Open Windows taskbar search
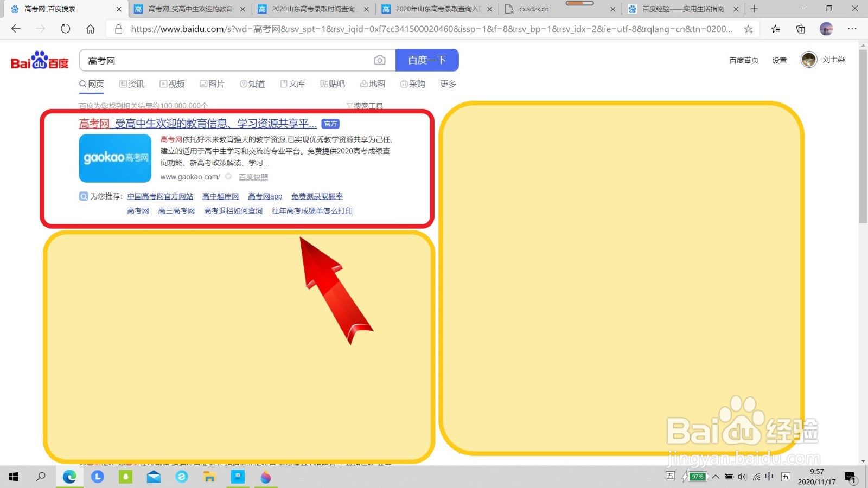The height and width of the screenshot is (488, 868). click(41, 477)
